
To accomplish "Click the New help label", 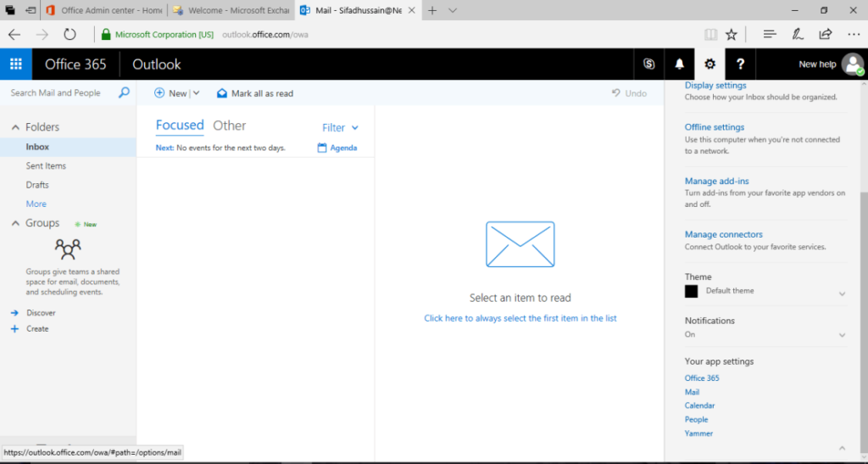I will [x=817, y=64].
